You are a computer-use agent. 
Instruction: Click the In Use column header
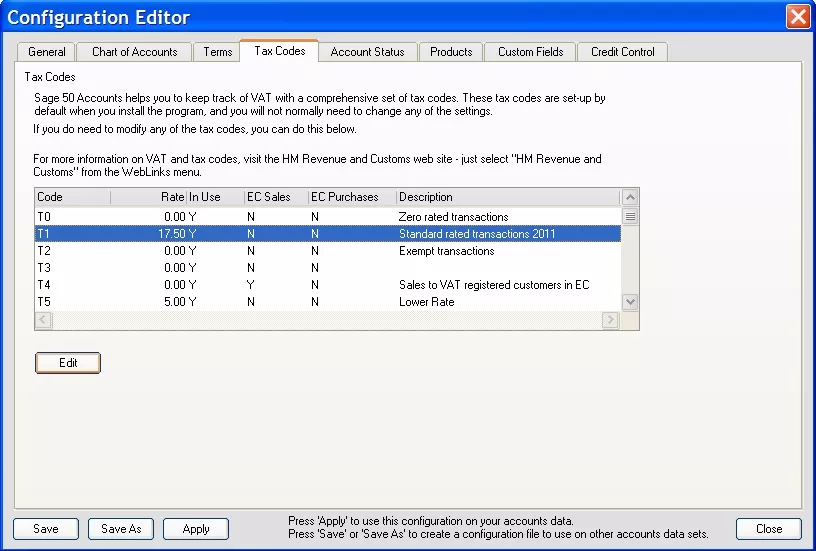214,197
